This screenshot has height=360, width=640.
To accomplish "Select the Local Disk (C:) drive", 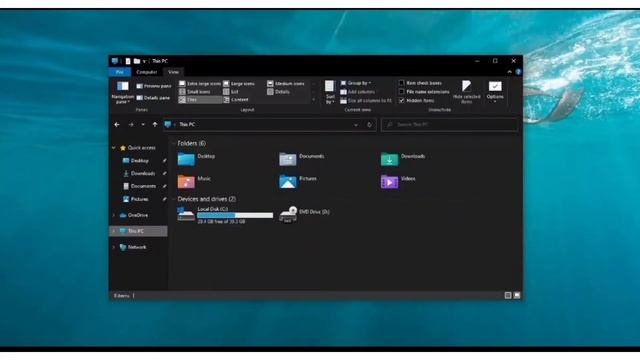I will click(225, 215).
